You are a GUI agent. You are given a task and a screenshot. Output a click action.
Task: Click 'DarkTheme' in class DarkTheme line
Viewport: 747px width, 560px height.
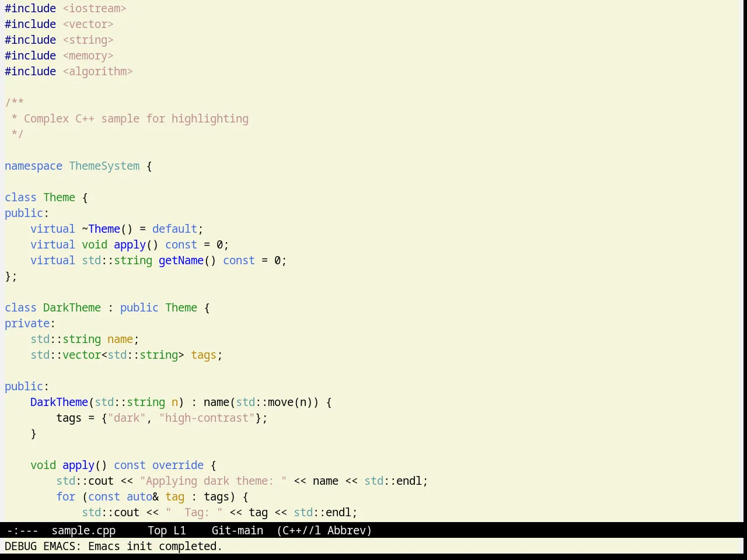coord(72,307)
